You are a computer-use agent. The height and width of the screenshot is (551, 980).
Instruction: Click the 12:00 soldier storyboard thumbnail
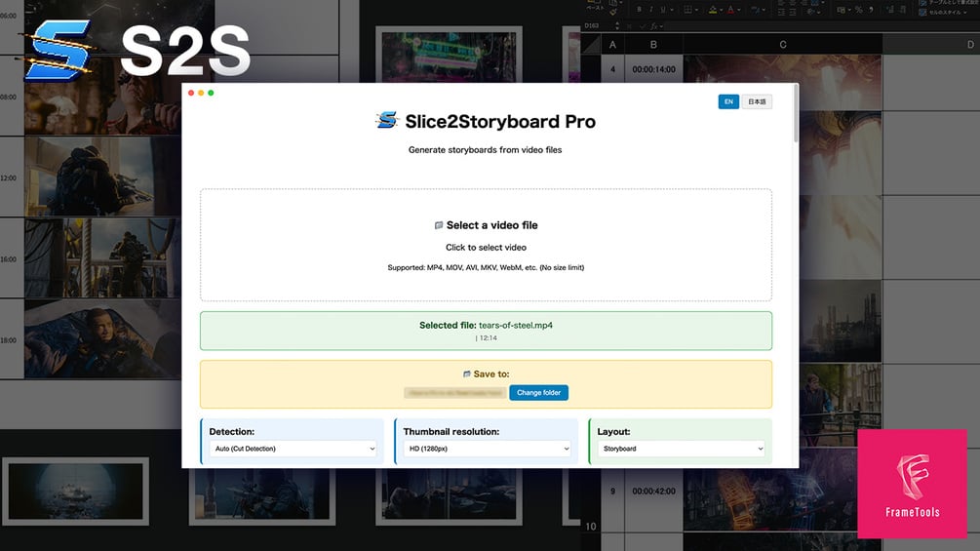point(102,177)
